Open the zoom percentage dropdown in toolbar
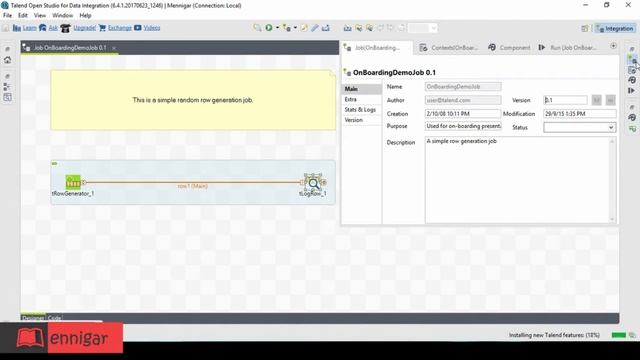Image resolution: width=640 pixels, height=360 pixels. point(433,28)
